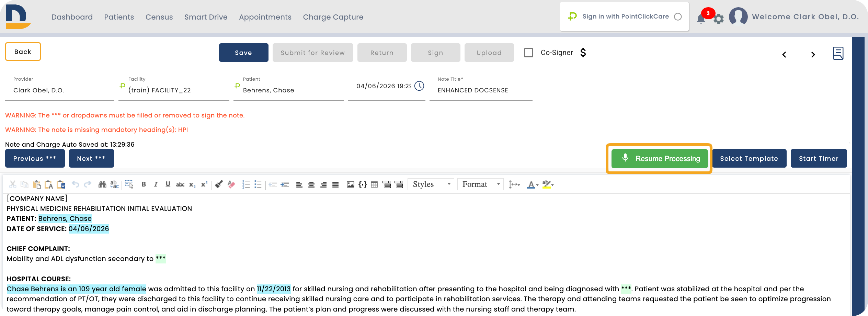Insert a table via toolbar icon
The image size is (868, 316).
pos(375,184)
